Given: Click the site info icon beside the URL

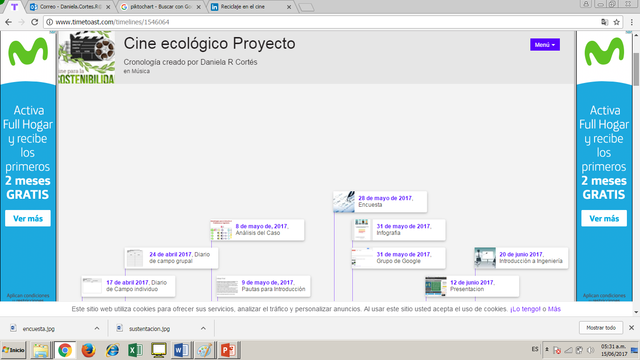Looking at the screenshot, I should pyautogui.click(x=49, y=22).
